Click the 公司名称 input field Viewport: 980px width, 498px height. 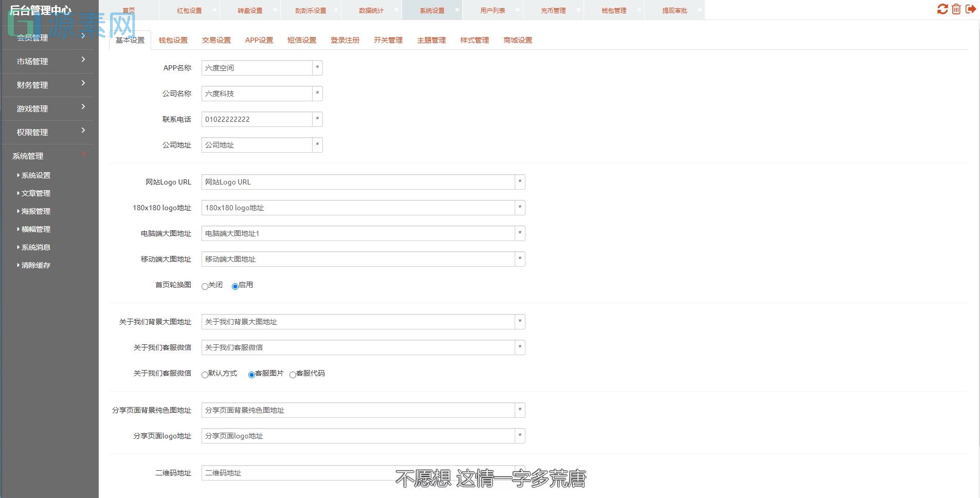click(x=257, y=93)
